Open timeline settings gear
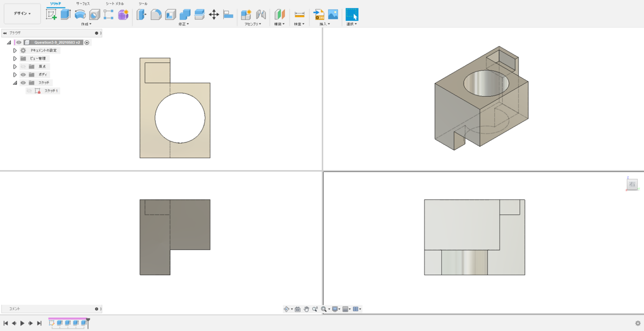This screenshot has height=331, width=644. 638,323
